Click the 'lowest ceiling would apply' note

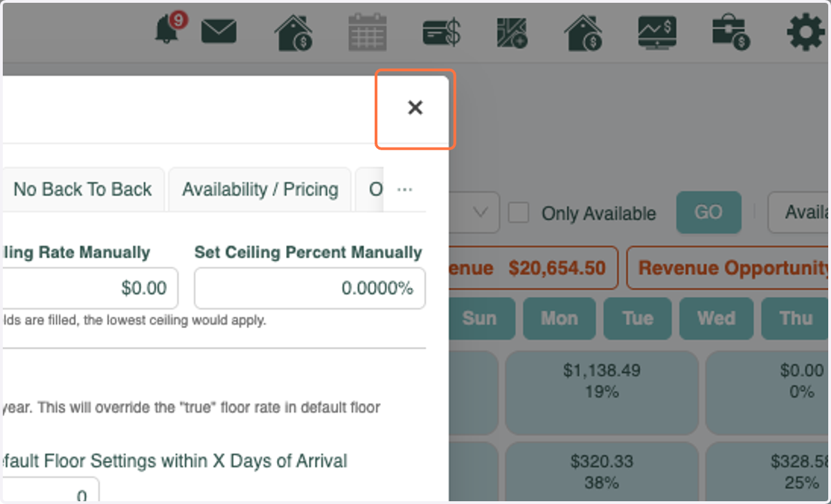[134, 321]
